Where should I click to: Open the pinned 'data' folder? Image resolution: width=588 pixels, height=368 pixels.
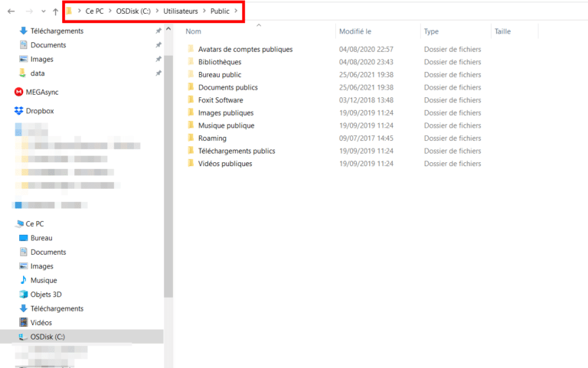[x=38, y=73]
